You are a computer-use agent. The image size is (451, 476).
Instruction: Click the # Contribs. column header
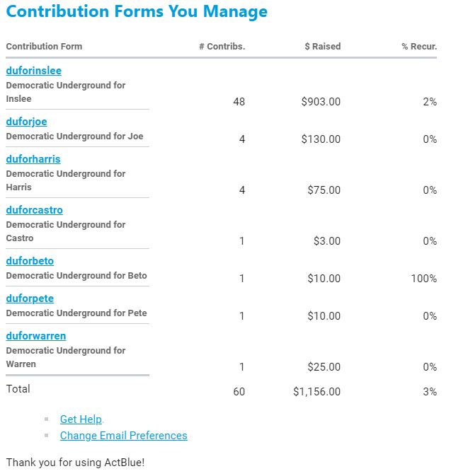[222, 47]
